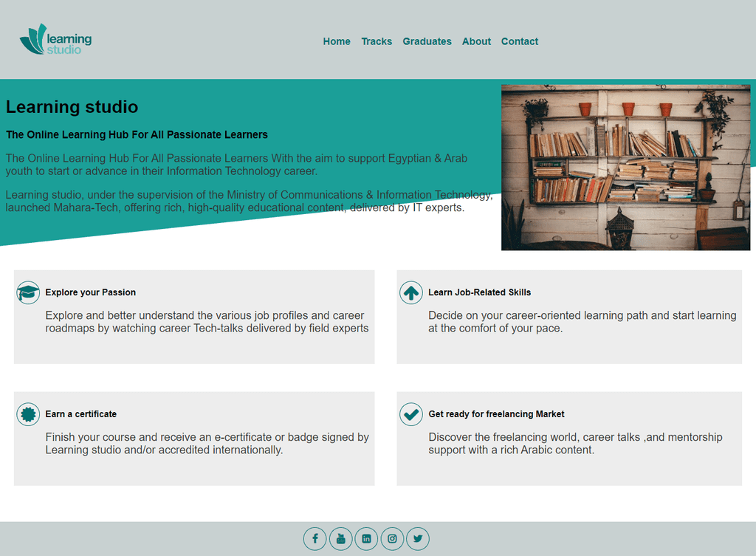
Task: Open the LinkedIn social icon
Action: pos(366,538)
